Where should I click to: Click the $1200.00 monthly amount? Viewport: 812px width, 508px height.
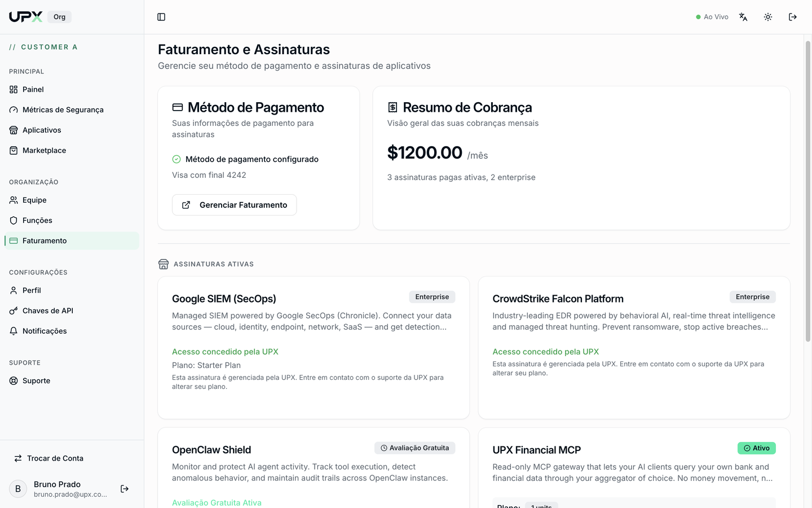pyautogui.click(x=425, y=152)
